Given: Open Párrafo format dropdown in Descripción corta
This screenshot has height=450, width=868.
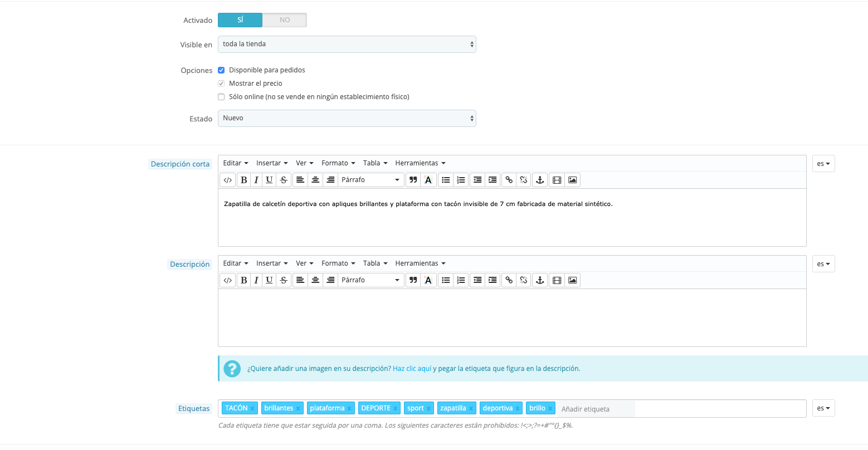Looking at the screenshot, I should (370, 180).
